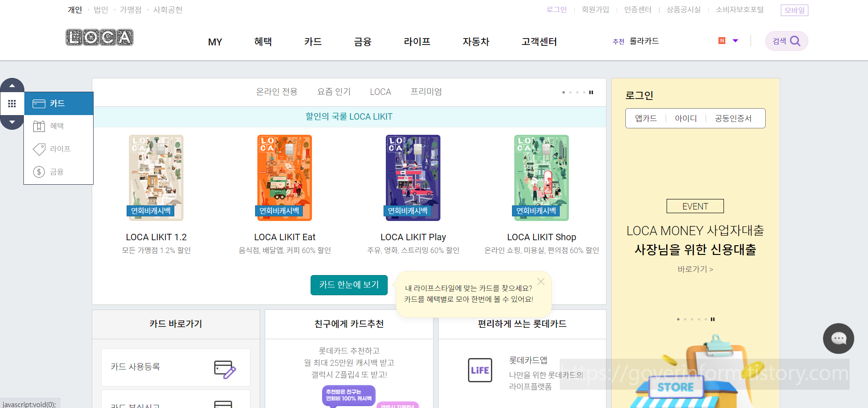Go to first card carousel dot
This screenshot has width=868, height=408.
point(563,92)
